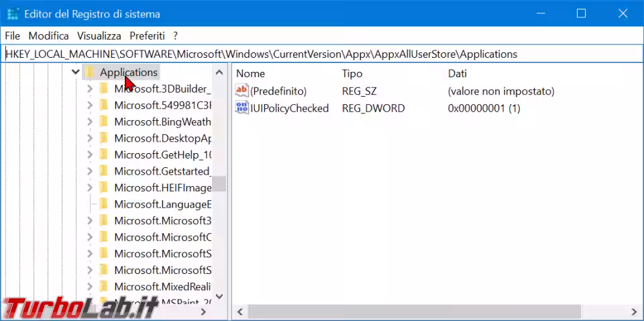Click the tree pane right scroll arrow
This screenshot has width=644, height=321.
click(x=203, y=312)
